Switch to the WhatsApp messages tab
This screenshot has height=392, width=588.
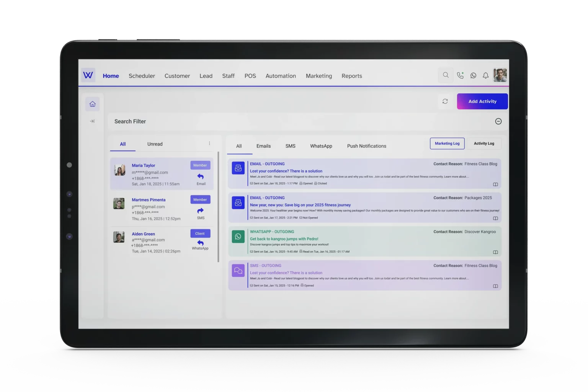(x=321, y=146)
